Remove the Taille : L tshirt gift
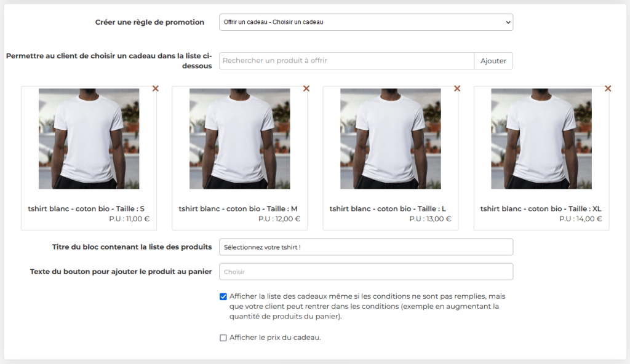 coord(457,89)
